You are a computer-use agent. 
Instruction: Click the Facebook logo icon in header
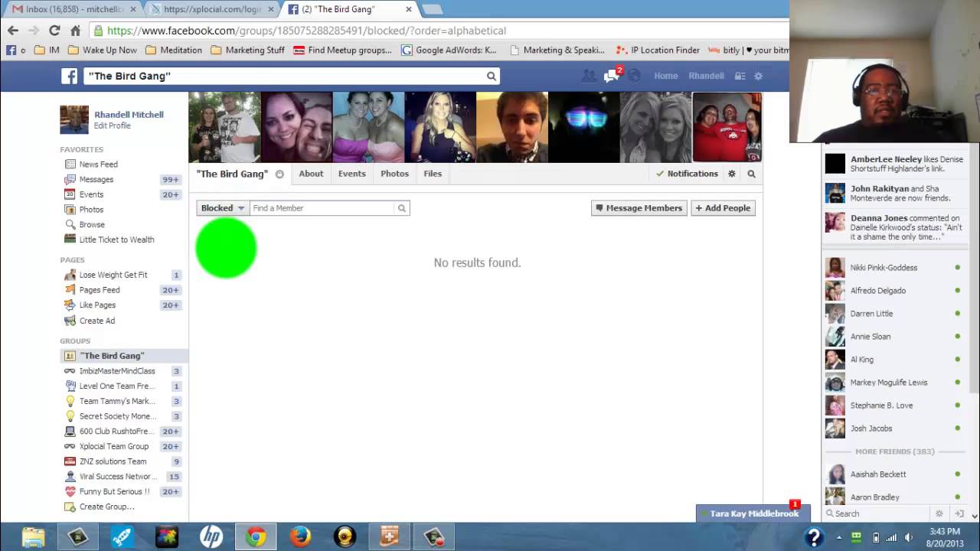tap(70, 76)
